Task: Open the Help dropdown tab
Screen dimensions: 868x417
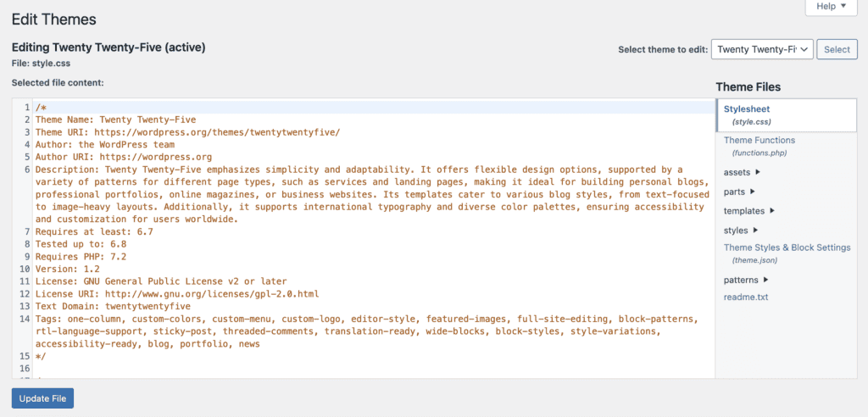Action: click(831, 7)
